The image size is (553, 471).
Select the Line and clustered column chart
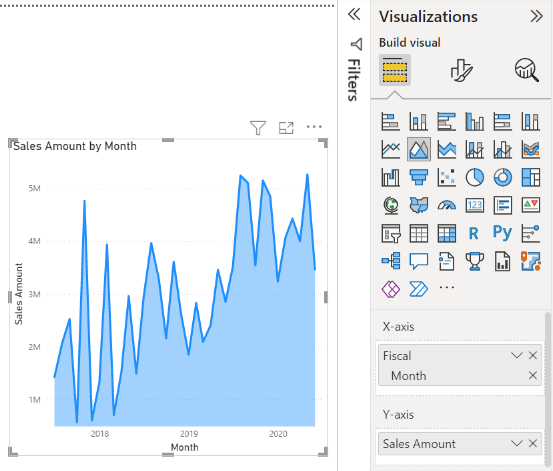(503, 149)
